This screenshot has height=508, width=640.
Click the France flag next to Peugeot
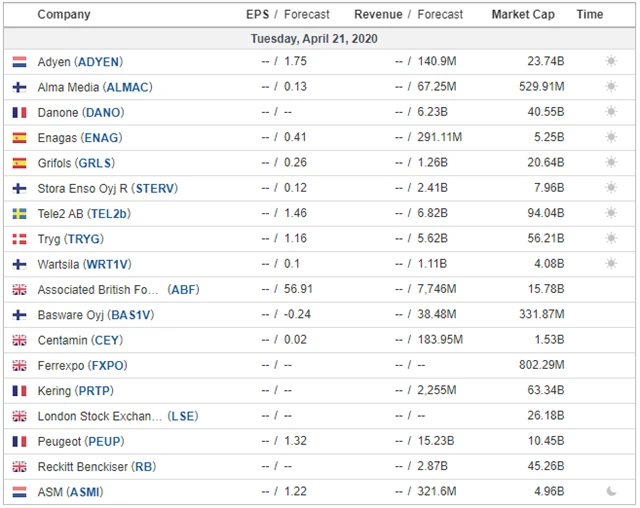coord(19,441)
